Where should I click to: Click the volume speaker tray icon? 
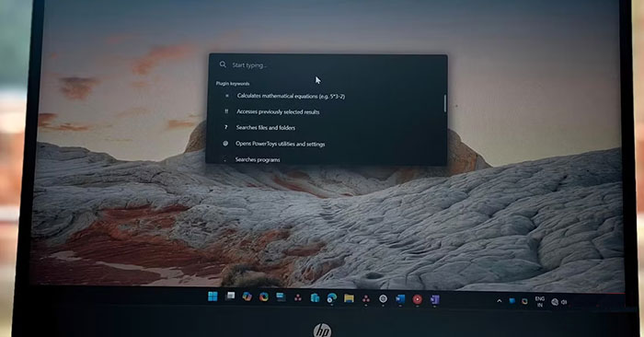[x=564, y=302]
